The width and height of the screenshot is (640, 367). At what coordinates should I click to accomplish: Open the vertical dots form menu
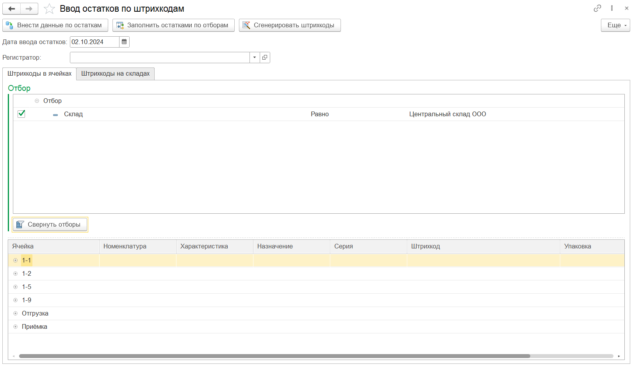[611, 8]
